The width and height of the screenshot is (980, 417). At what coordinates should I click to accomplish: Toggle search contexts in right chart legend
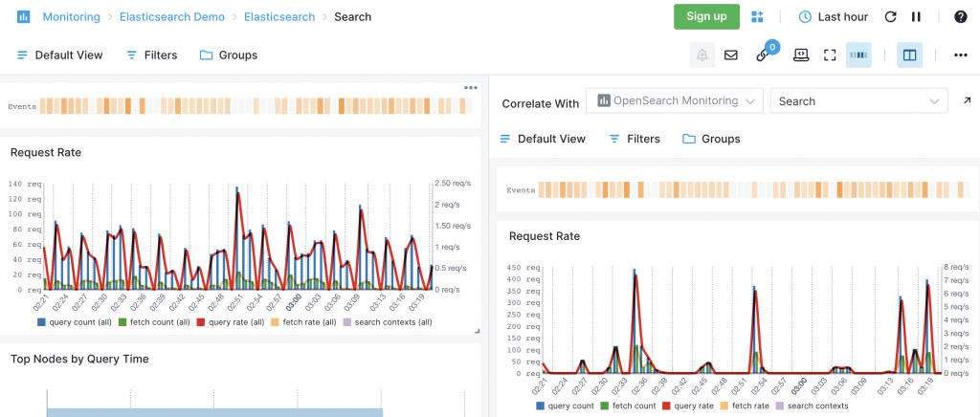click(813, 406)
